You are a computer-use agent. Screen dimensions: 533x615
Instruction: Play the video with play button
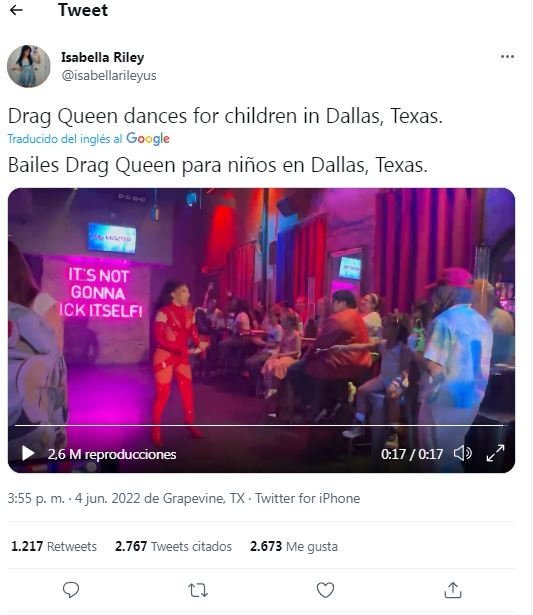pyautogui.click(x=27, y=453)
